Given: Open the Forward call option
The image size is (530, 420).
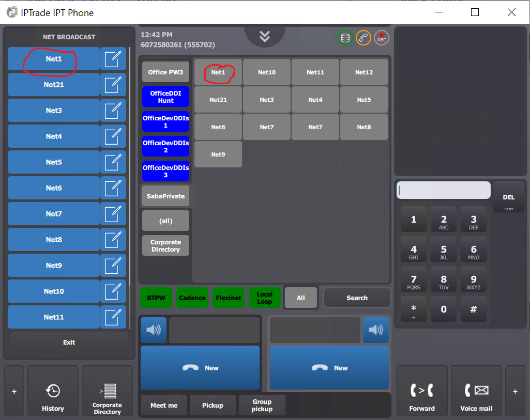Looking at the screenshot, I should pyautogui.click(x=422, y=391).
